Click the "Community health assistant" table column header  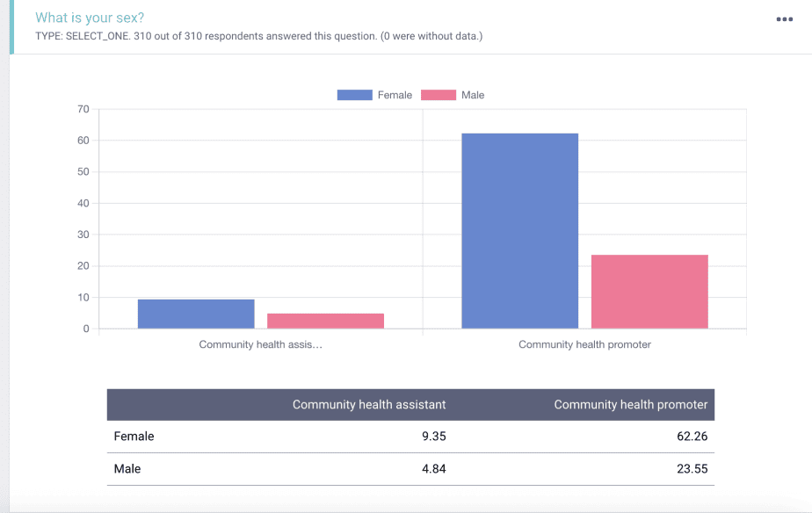point(369,405)
